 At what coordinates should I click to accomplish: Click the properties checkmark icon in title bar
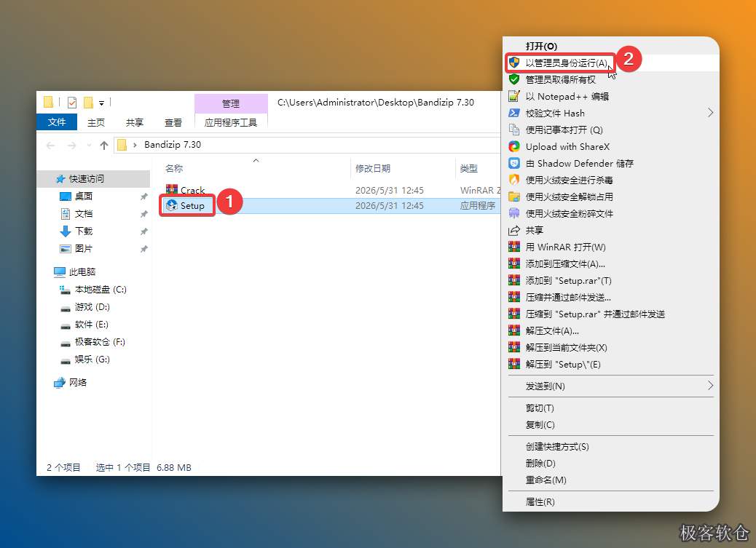pyautogui.click(x=72, y=102)
